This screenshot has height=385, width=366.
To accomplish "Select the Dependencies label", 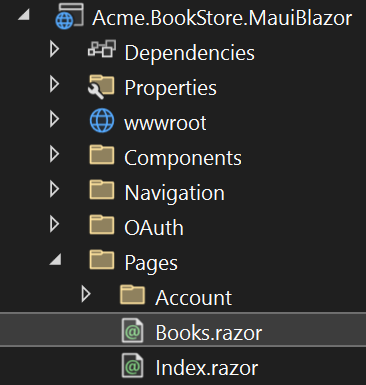I will pyautogui.click(x=189, y=53).
